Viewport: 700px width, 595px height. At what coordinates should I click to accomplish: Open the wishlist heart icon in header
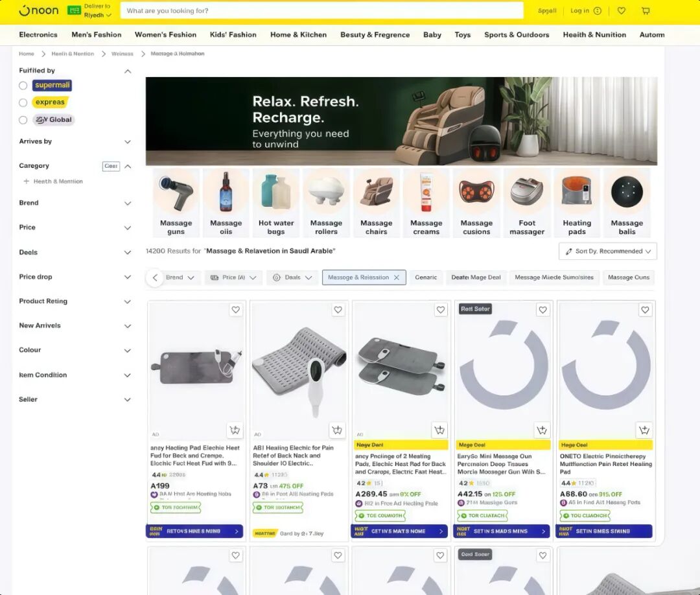pyautogui.click(x=621, y=11)
